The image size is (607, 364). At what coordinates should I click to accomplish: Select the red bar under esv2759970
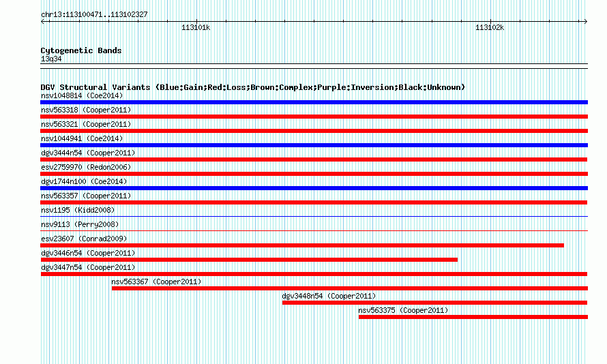314,174
